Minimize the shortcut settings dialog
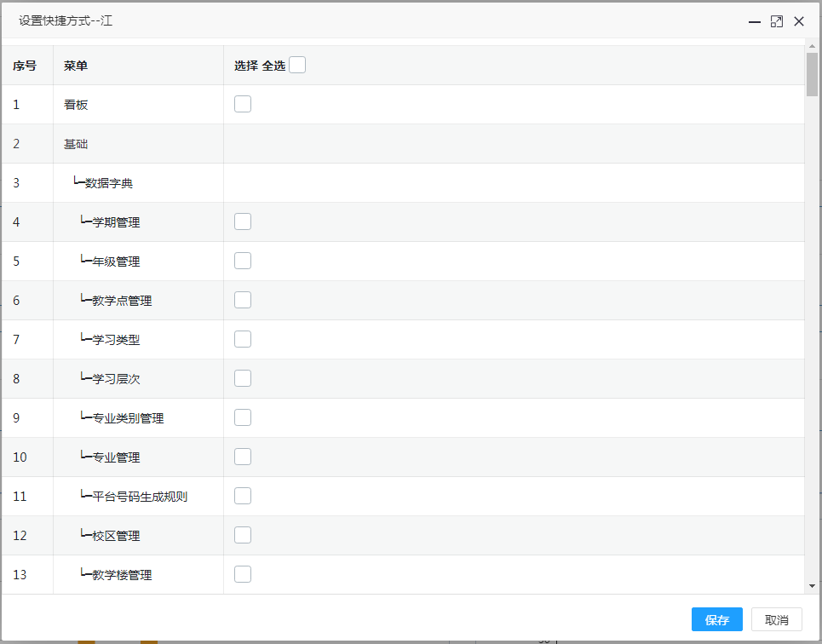Image resolution: width=822 pixels, height=644 pixels. pos(755,22)
